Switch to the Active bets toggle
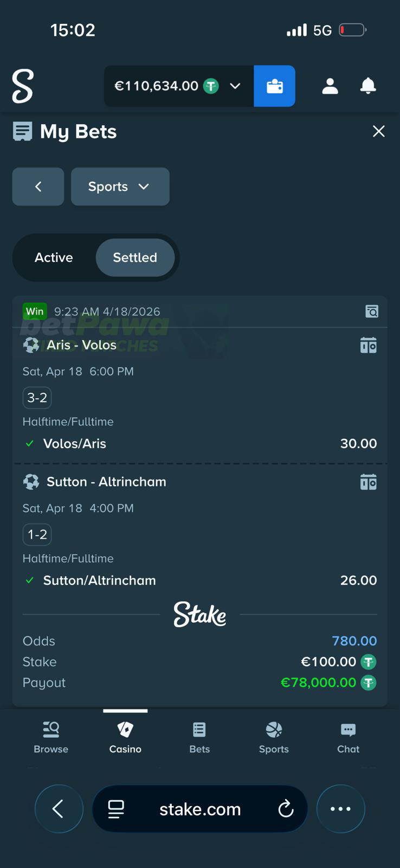 [54, 258]
